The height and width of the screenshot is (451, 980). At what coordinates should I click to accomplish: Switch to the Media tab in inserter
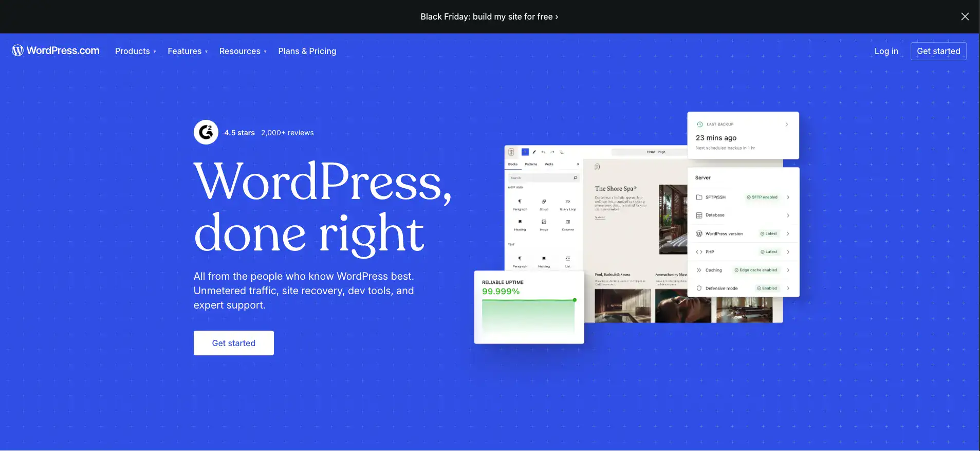point(549,164)
